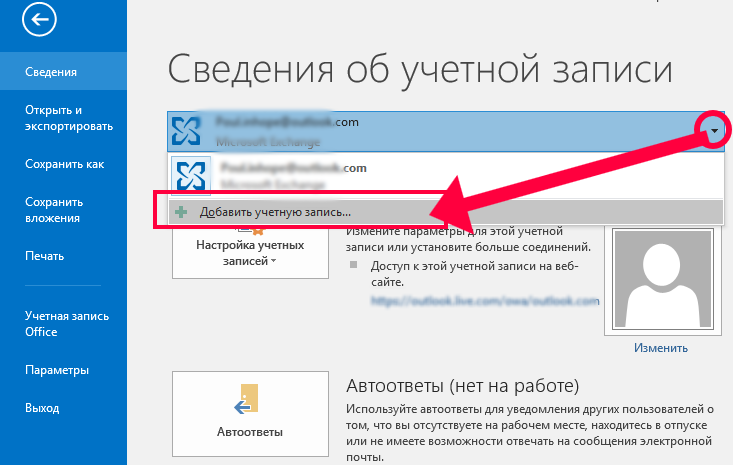Click the Exchange icon in the selected account bar
733x465 pixels.
click(188, 130)
